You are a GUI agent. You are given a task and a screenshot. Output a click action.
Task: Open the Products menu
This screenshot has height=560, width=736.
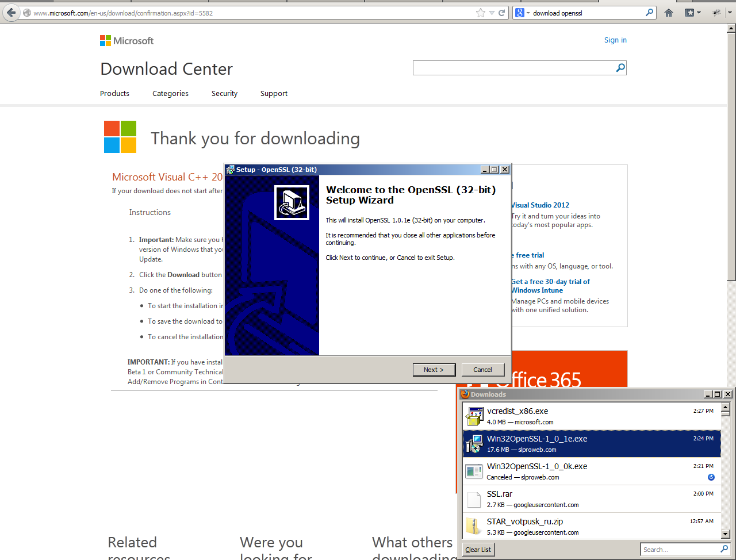pos(114,93)
